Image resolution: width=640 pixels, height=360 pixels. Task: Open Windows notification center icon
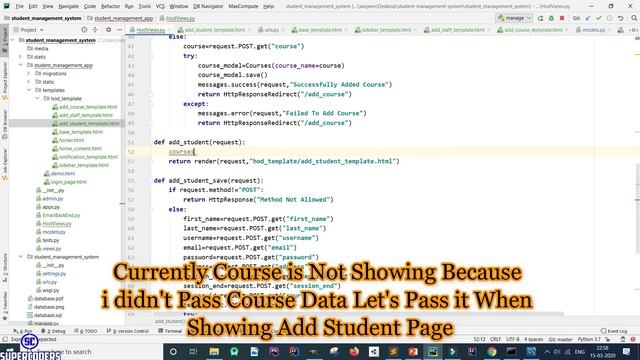coord(627,351)
